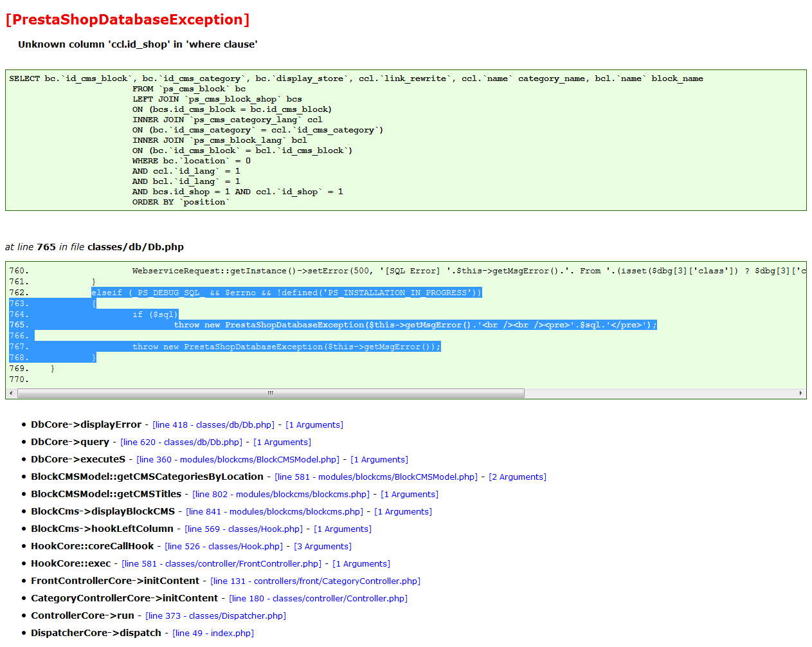Click "HookCore::coreCallHook" trace entry name
The image size is (812, 647).
[93, 547]
